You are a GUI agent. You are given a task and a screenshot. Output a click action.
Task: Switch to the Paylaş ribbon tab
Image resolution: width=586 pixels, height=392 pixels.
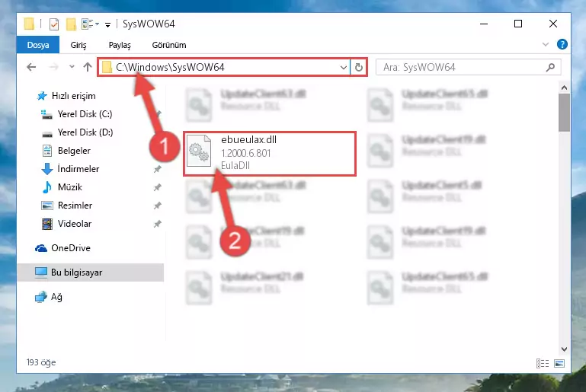(x=120, y=45)
